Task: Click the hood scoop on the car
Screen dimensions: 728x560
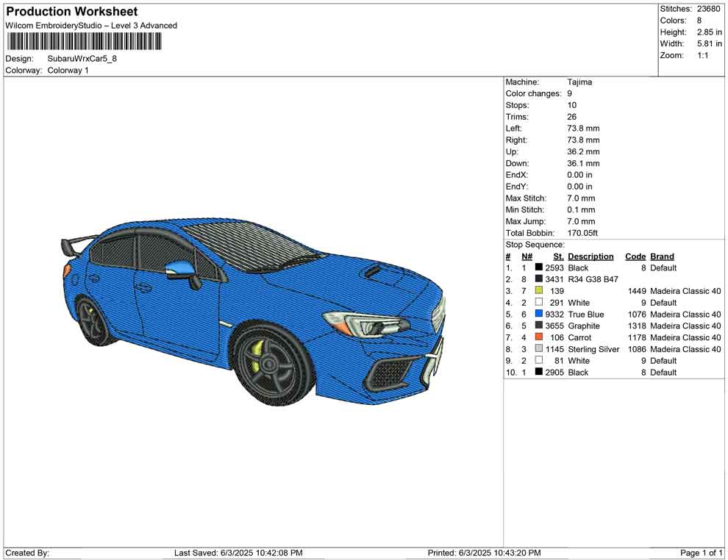Action: pos(382,273)
